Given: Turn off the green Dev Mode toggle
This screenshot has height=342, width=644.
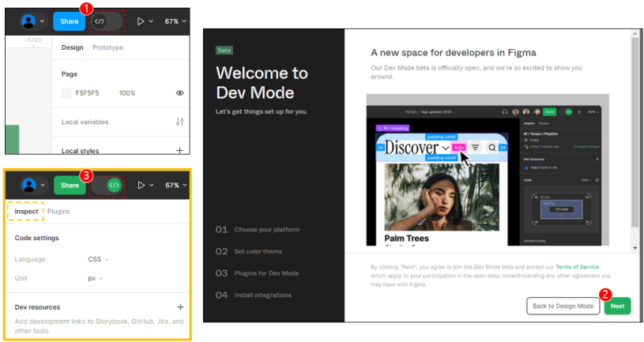Looking at the screenshot, I should [x=107, y=185].
